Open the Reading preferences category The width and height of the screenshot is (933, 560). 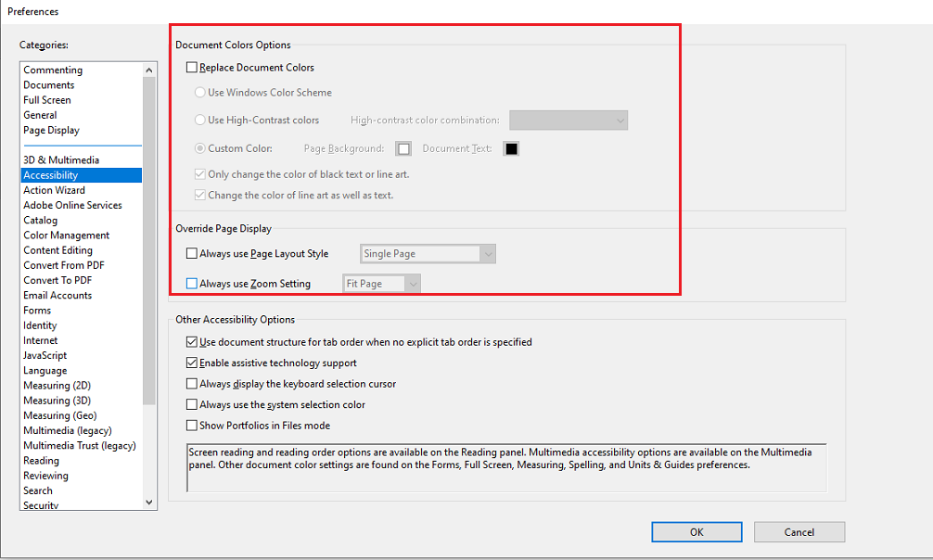tap(41, 460)
